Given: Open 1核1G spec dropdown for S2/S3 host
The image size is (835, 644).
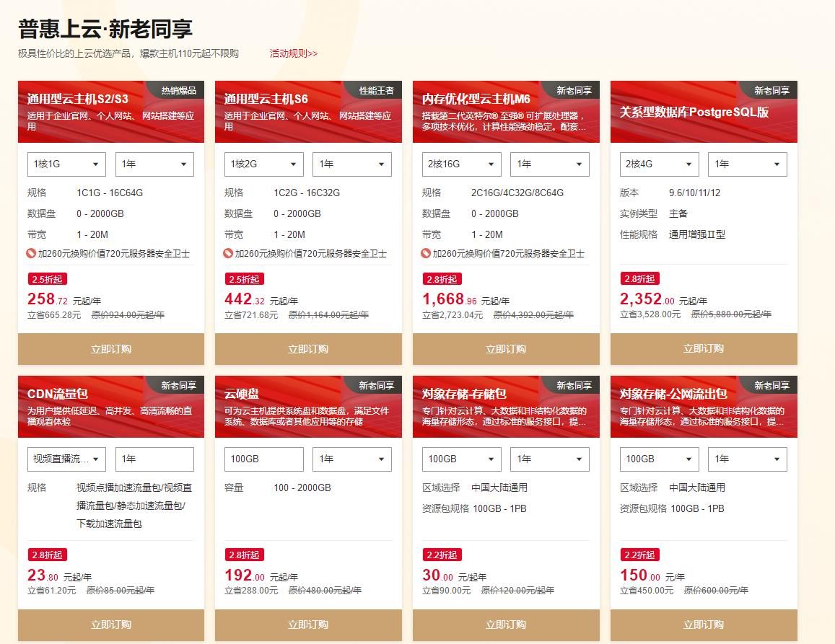Looking at the screenshot, I should tap(66, 164).
